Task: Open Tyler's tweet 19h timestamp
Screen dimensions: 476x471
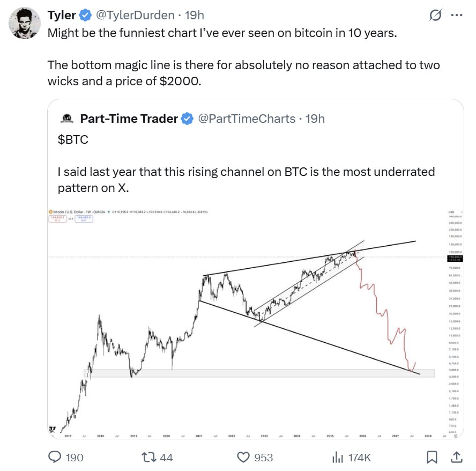Action: [194, 15]
